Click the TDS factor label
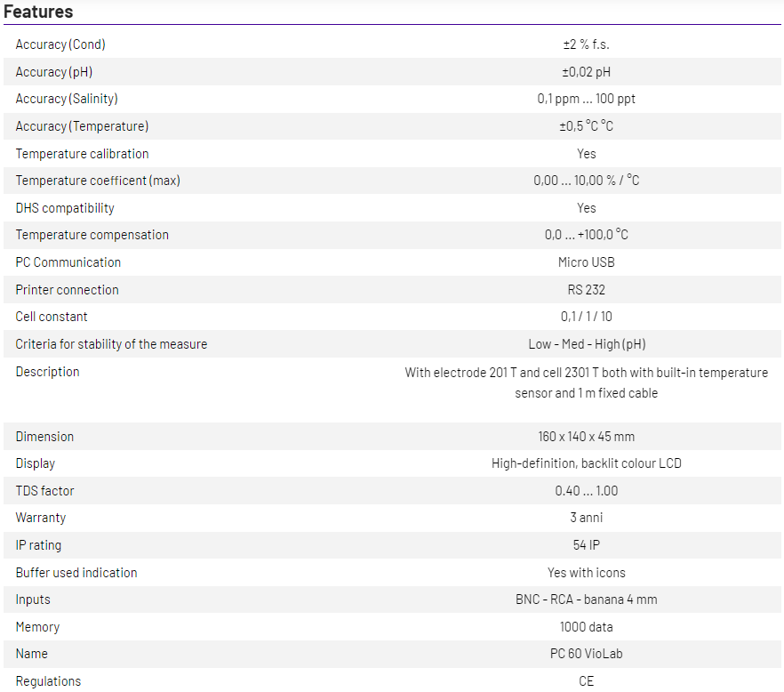The width and height of the screenshot is (784, 692). click(44, 491)
